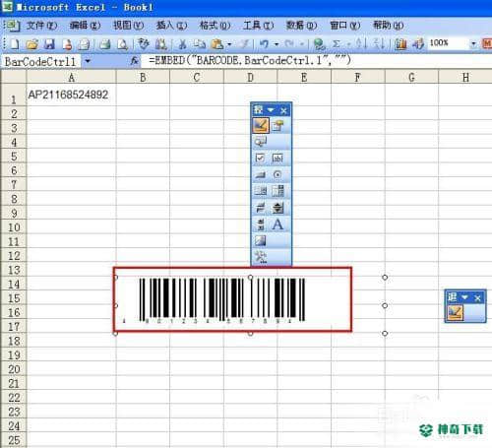
Task: Save the workbook using the floppy disk icon
Action: tap(49, 43)
